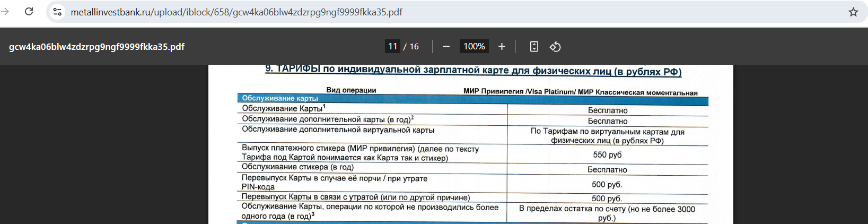
Task: Click 'В пределах остатка по счету' cell
Action: (607, 213)
